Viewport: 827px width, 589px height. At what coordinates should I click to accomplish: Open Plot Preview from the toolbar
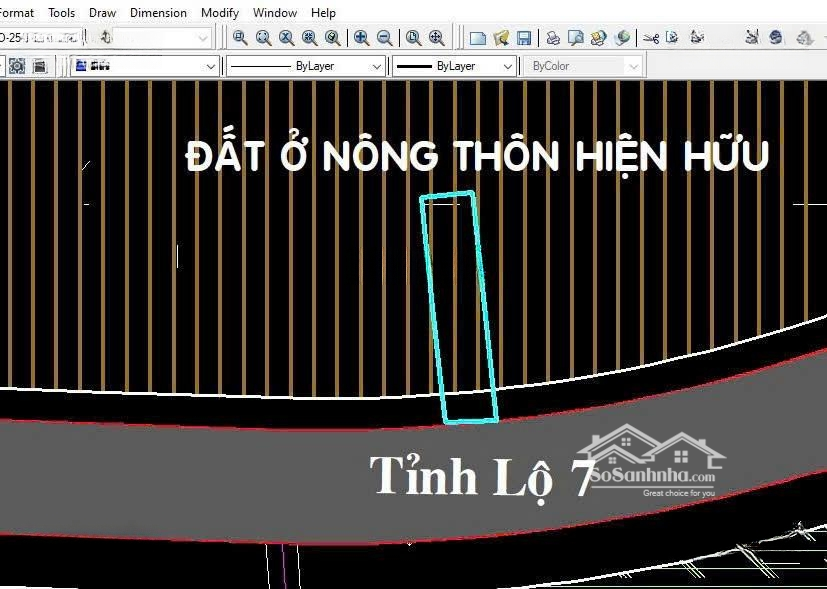tap(576, 38)
